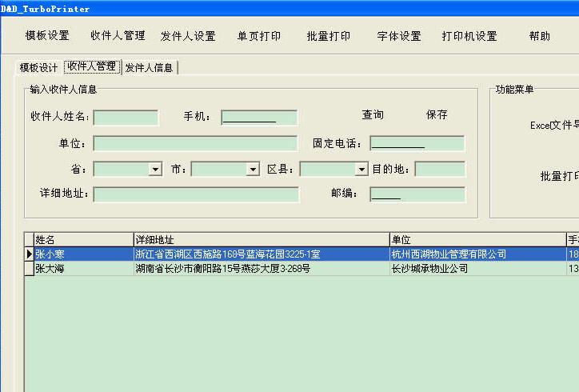Expand the 市 city dropdown
The height and width of the screenshot is (392, 579).
point(253,170)
